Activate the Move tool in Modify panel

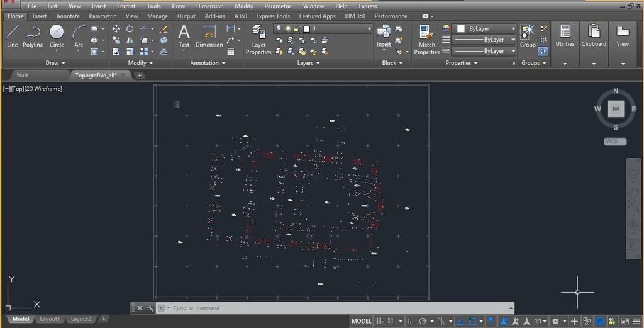[x=116, y=29]
